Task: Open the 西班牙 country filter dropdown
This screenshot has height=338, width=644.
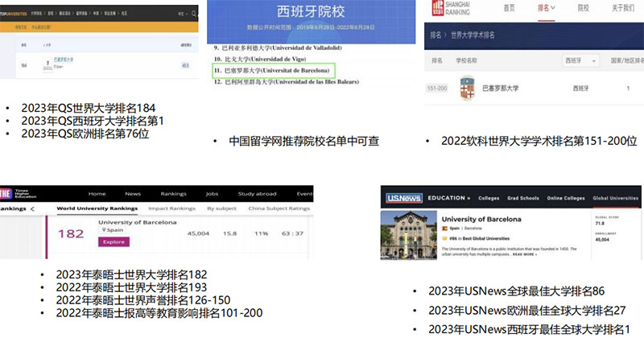Action: point(580,60)
